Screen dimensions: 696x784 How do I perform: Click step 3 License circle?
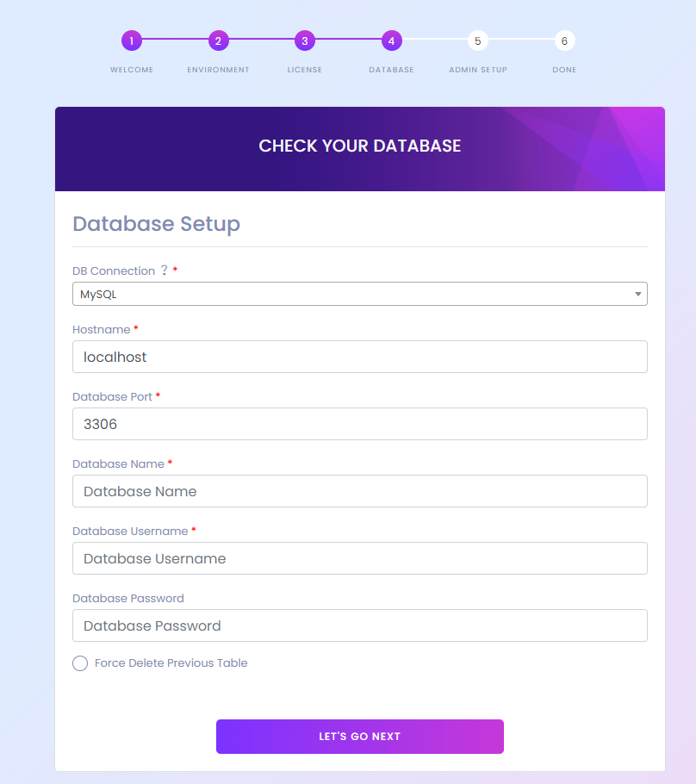click(x=305, y=40)
